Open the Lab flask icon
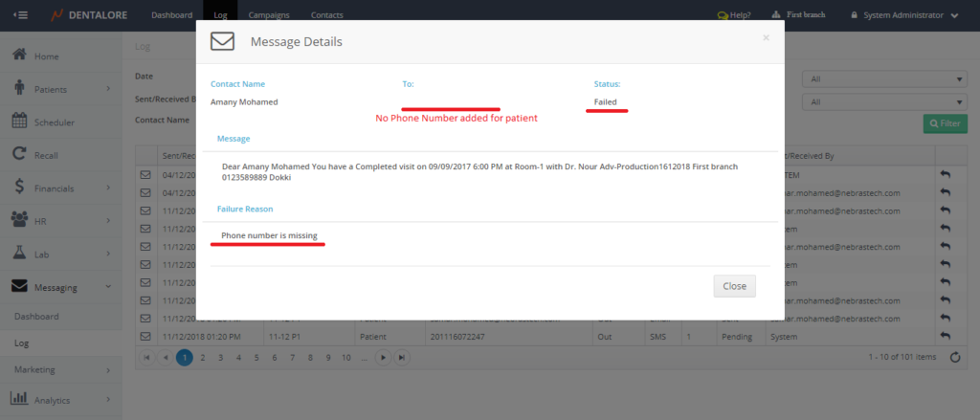Screen dimensions: 980x420 pyautogui.click(x=19, y=253)
